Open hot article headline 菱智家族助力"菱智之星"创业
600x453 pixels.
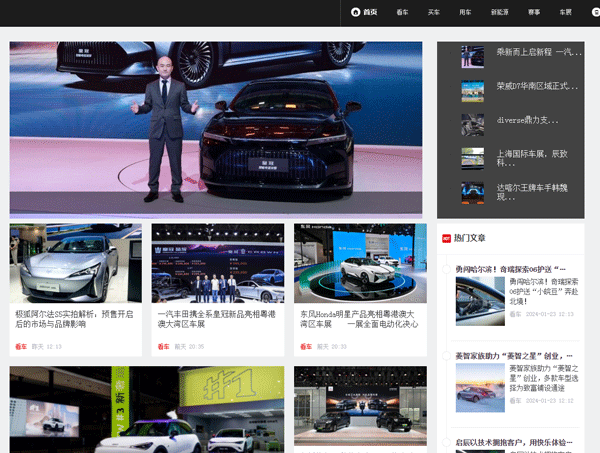tap(514, 356)
